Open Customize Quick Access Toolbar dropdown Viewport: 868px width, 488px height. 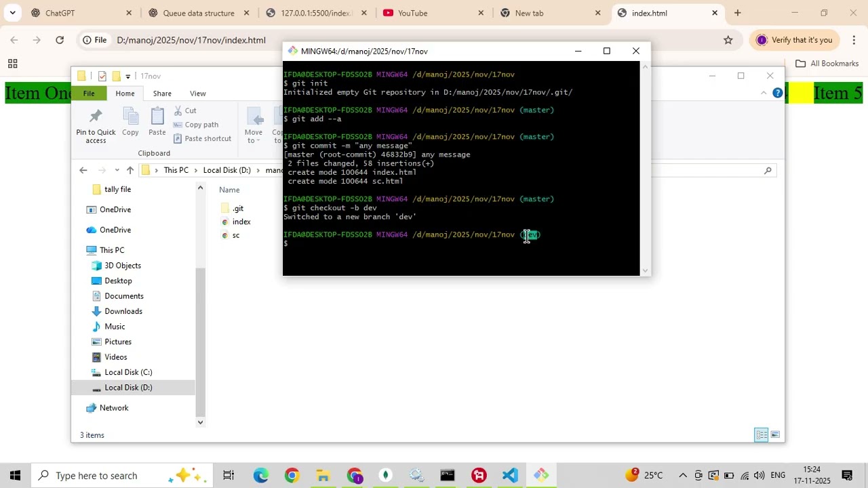coord(127,76)
